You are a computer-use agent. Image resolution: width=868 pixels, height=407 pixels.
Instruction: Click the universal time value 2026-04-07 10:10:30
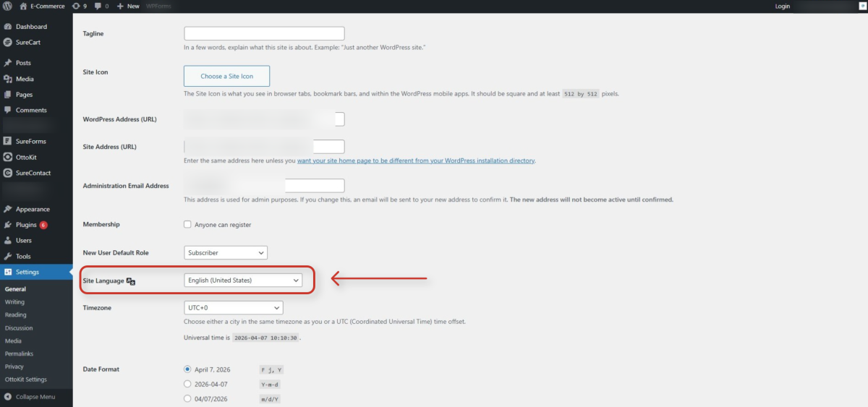click(265, 338)
